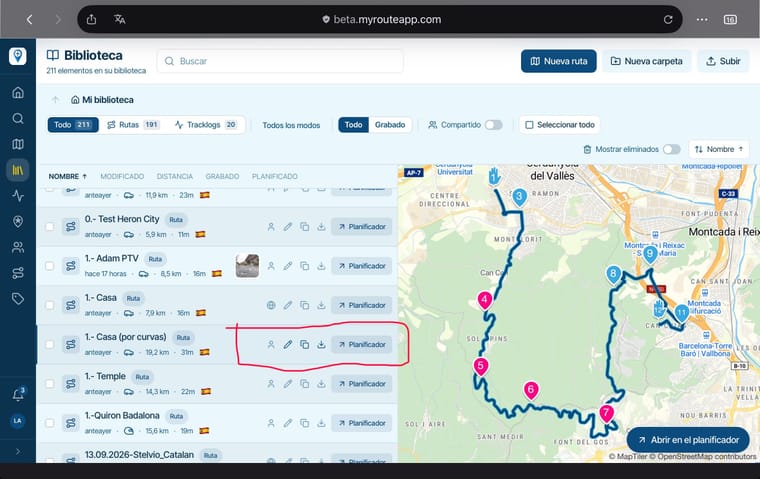The image size is (760, 479).
Task: Open the search icon in the left sidebar
Action: coord(18,118)
